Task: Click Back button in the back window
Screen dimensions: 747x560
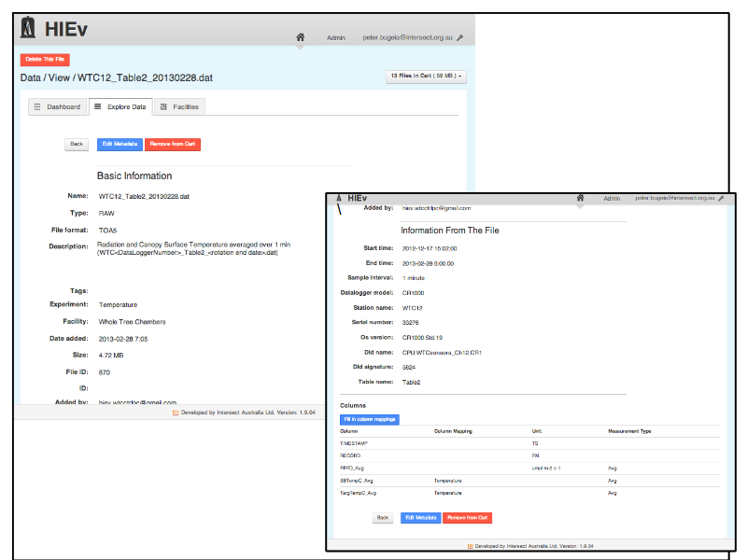Action: pos(77,145)
